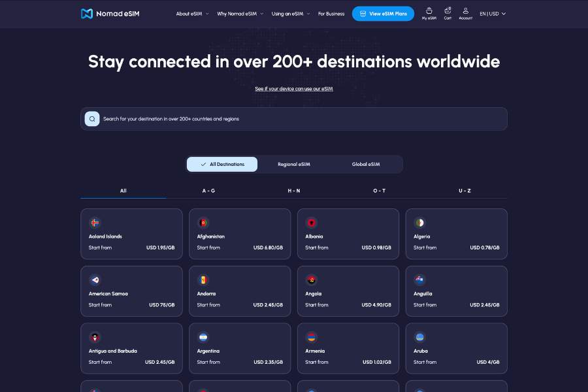Click the Afghanistan flag icon
This screenshot has width=588, height=392.
(203, 223)
